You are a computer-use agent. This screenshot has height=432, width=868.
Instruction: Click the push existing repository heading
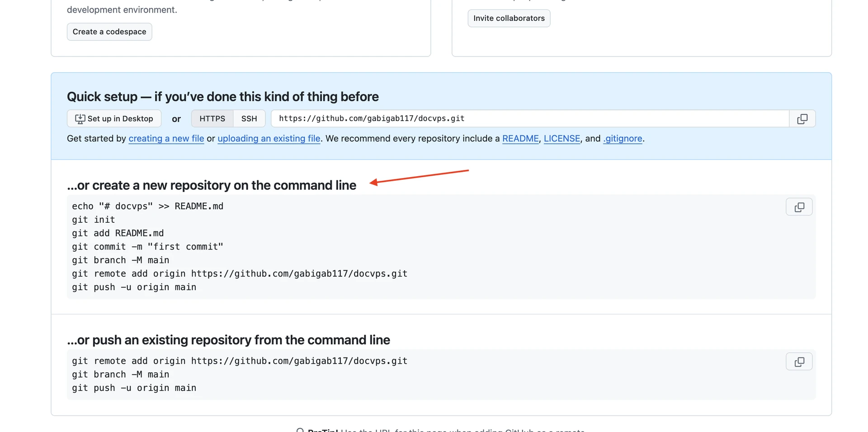(228, 340)
